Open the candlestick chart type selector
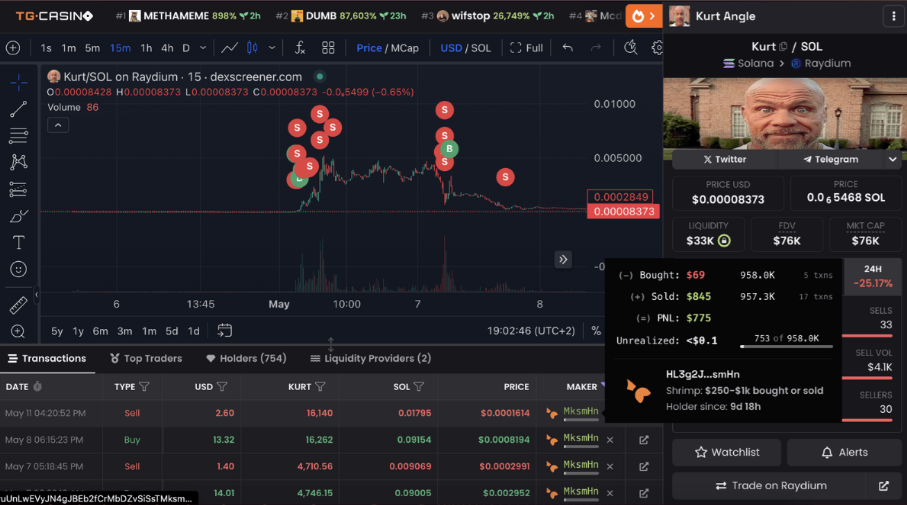 [252, 48]
